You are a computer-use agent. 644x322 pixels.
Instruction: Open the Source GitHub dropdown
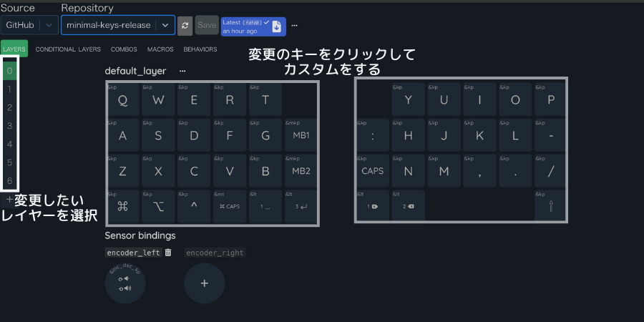coord(29,25)
